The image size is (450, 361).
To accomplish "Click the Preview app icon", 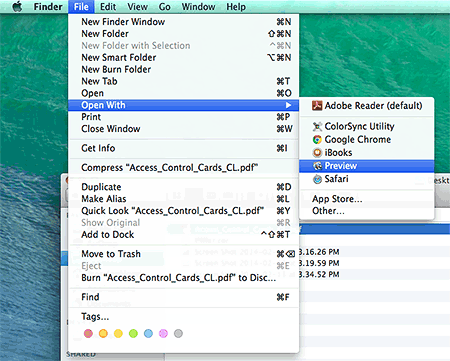I will point(317,166).
